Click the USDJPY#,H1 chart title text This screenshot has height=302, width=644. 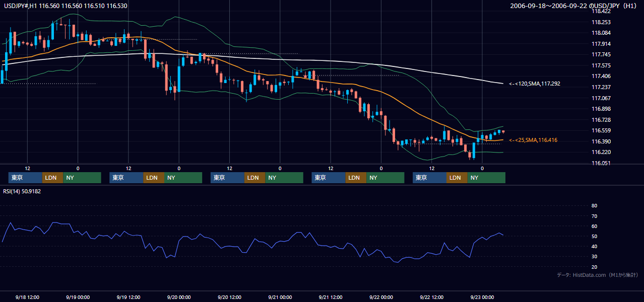(x=65, y=6)
